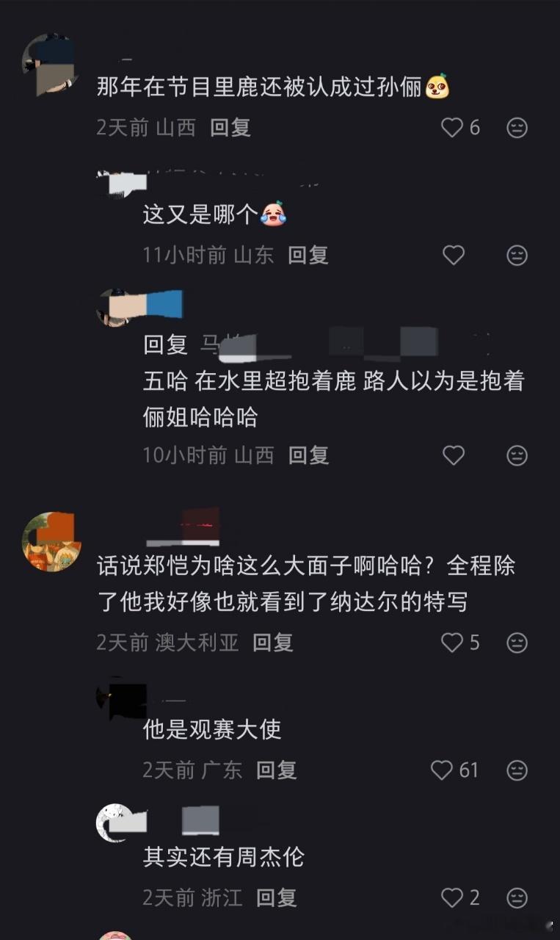Reply to '其实还有周杰伦' from 浙江
560x940 pixels.
277,897
